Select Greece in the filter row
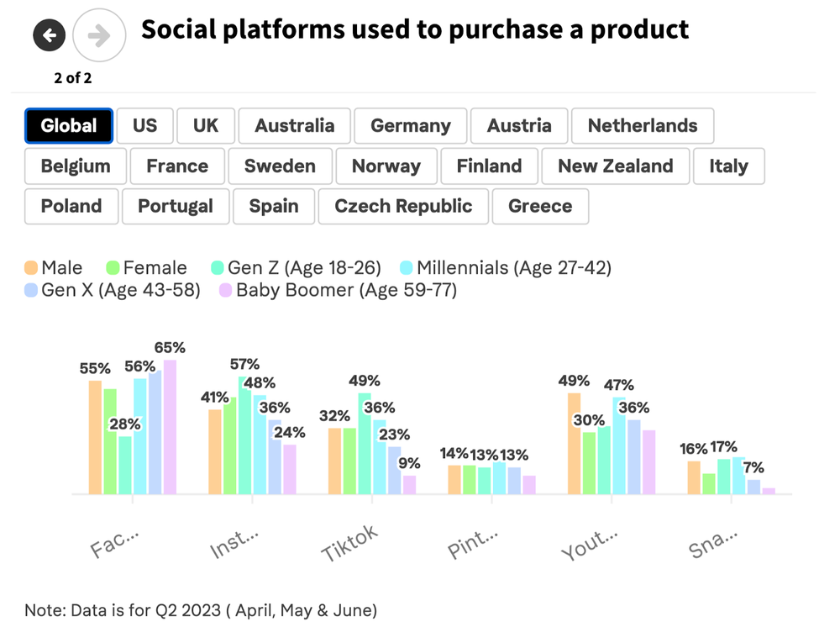Screen dimensions: 840x627 point(540,206)
